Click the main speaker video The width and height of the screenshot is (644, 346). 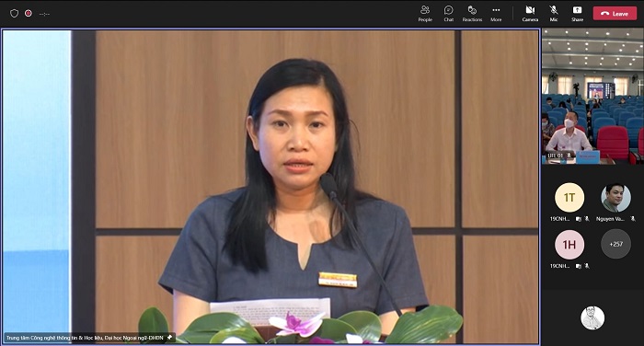(x=270, y=186)
